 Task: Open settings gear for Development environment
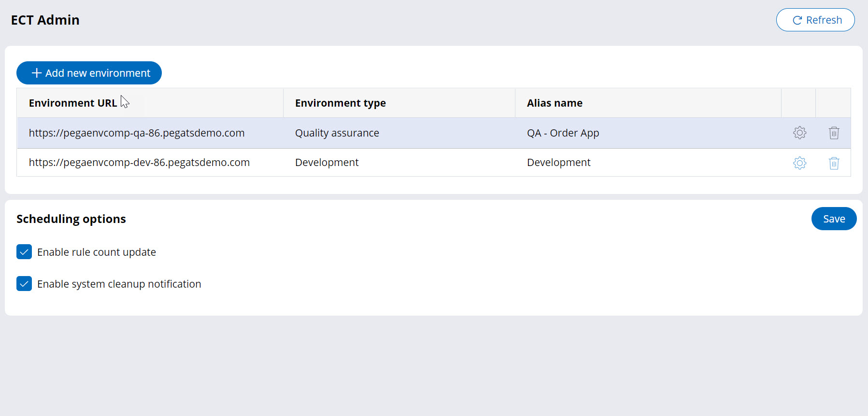click(x=799, y=163)
